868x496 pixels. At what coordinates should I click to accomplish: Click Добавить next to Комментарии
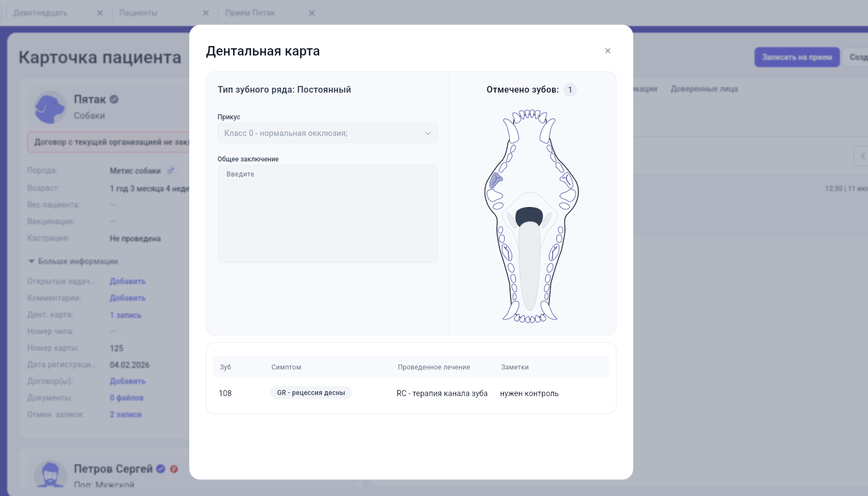point(128,298)
